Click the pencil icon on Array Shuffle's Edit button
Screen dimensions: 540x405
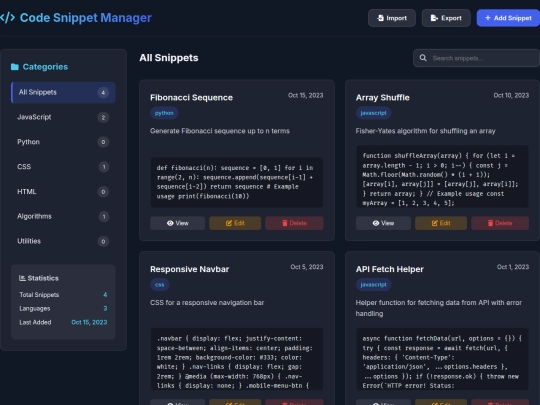(x=435, y=223)
